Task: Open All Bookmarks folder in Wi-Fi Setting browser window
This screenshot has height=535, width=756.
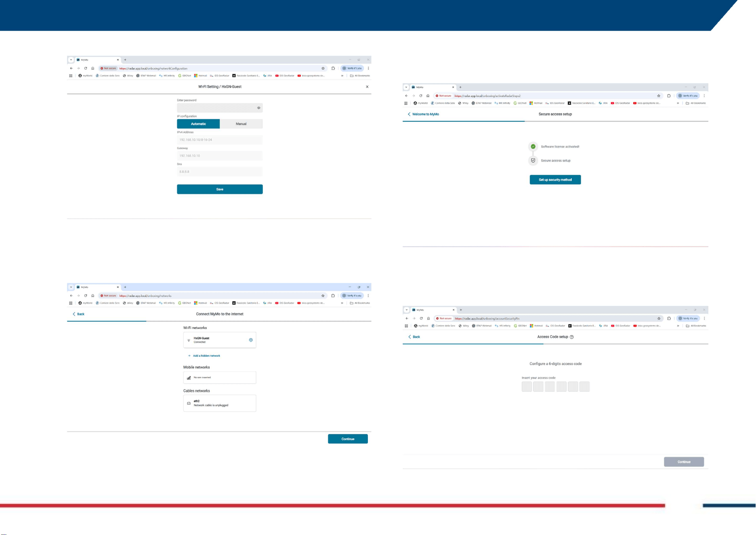Action: tap(360, 76)
